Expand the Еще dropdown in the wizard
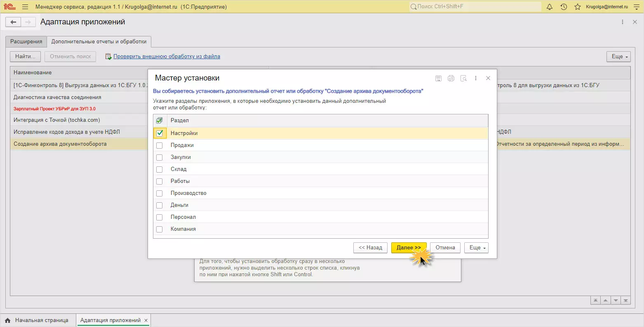 tap(476, 248)
